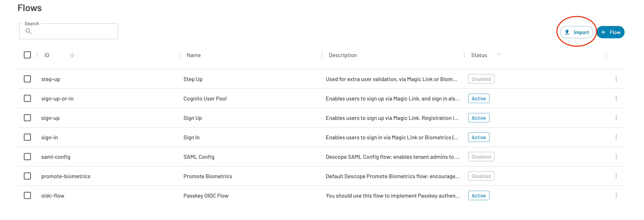644x220 pixels.
Task: Open row actions for Cognito User Pool flow
Action: (x=616, y=98)
